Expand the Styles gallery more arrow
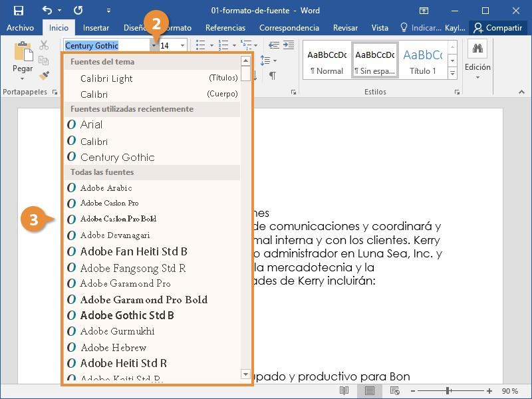The width and height of the screenshot is (532, 399). pyautogui.click(x=452, y=73)
